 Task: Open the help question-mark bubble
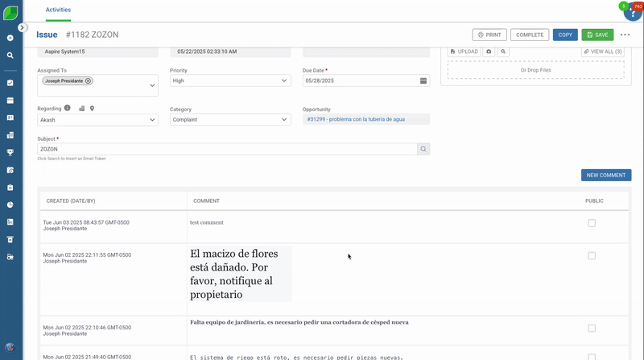coord(634,13)
